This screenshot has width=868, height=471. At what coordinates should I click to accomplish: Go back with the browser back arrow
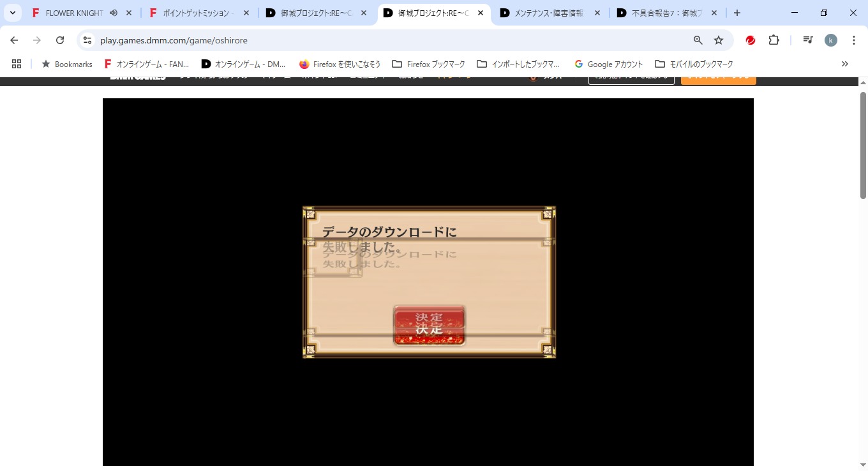(14, 40)
